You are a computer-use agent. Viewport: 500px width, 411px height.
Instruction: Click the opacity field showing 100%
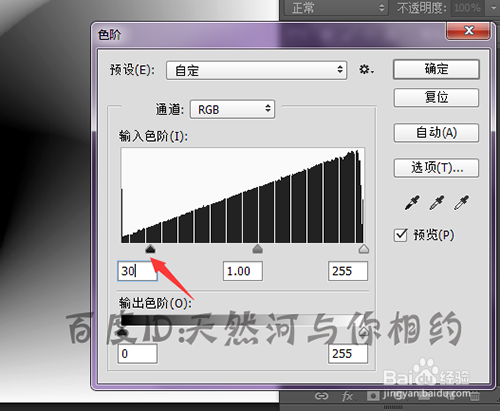[468, 8]
